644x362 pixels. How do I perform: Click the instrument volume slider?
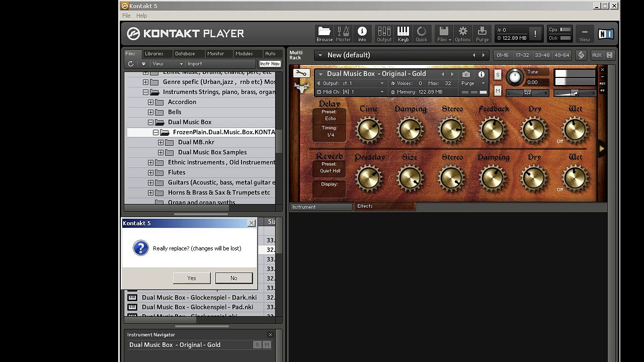[575, 93]
